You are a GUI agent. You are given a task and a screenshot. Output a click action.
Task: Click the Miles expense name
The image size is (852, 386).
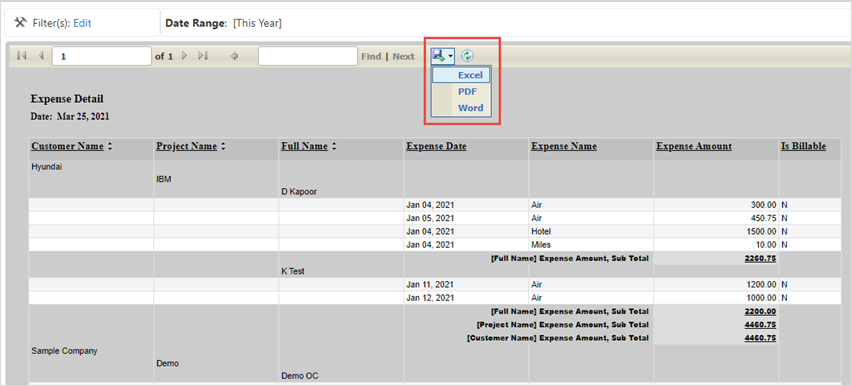(541, 245)
